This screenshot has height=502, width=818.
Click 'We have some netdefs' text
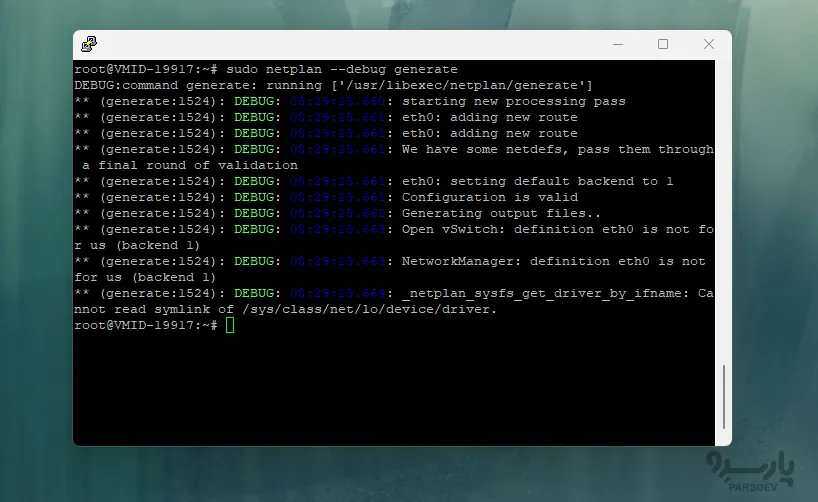click(x=486, y=149)
